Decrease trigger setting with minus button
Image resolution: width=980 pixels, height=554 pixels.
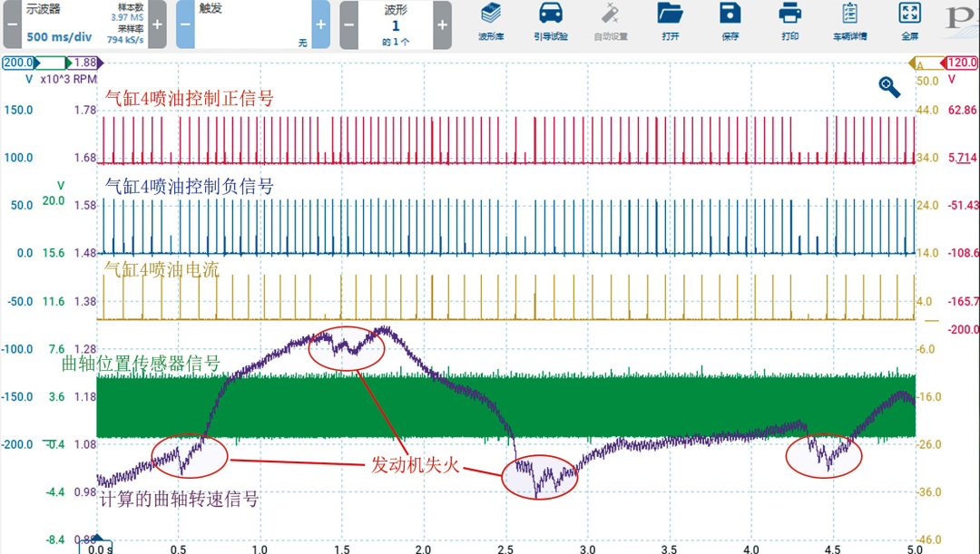(186, 24)
